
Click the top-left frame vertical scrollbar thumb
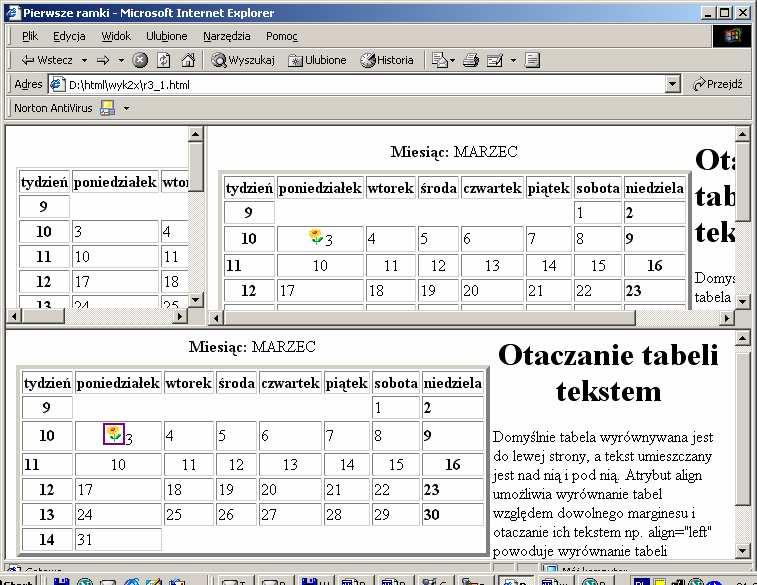[x=195, y=167]
